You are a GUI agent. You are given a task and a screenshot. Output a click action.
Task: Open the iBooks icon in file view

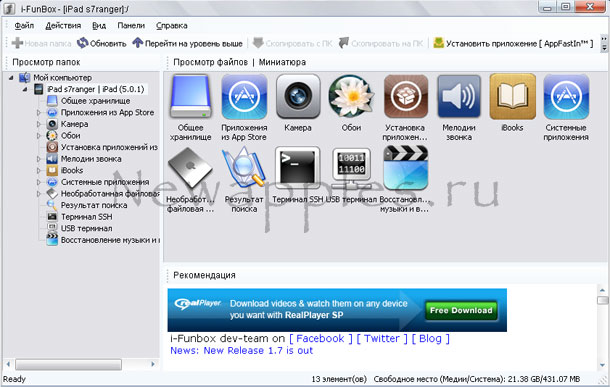coord(512,96)
